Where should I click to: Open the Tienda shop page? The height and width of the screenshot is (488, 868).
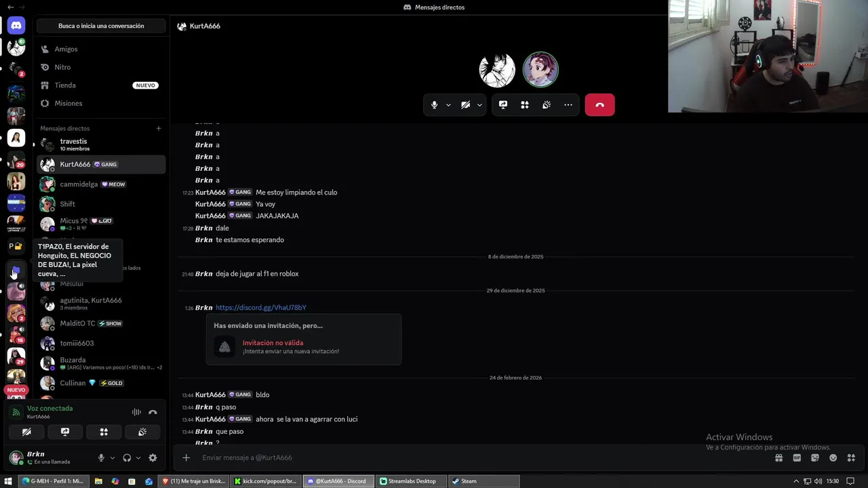101,85
